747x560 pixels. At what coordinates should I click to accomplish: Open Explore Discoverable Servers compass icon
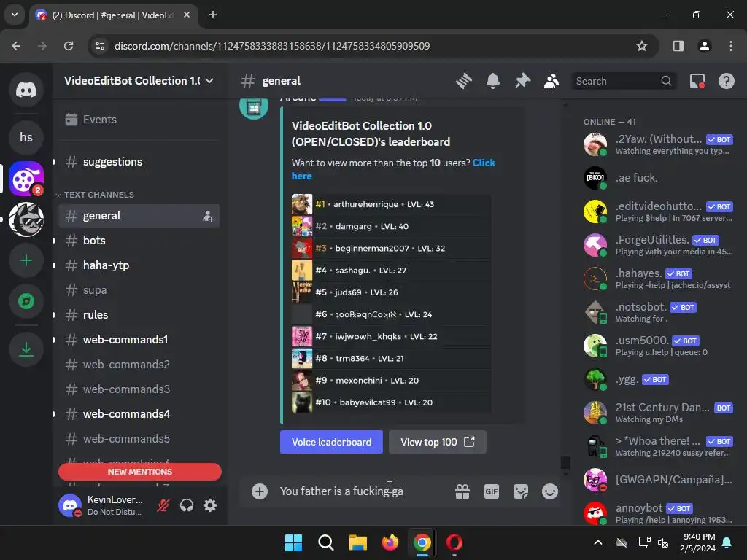click(x=26, y=301)
